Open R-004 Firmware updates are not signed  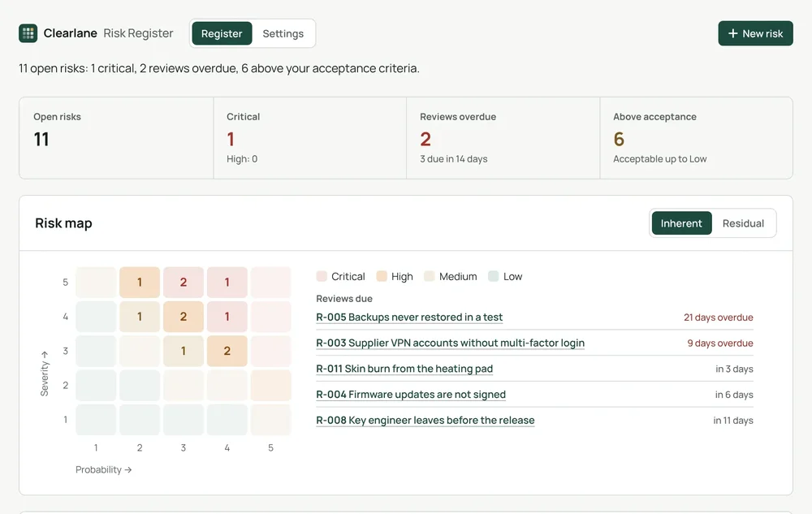(x=411, y=395)
